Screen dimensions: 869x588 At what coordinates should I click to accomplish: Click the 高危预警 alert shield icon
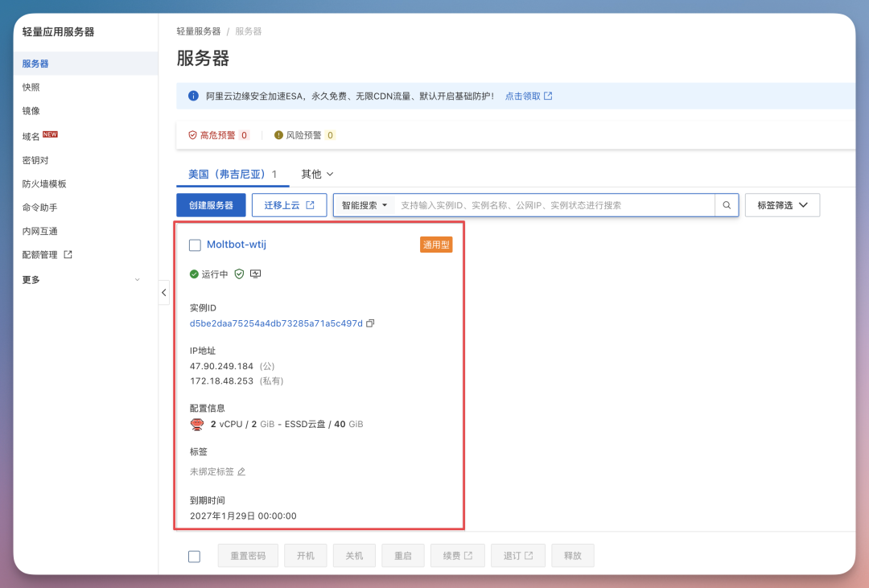[x=193, y=134]
